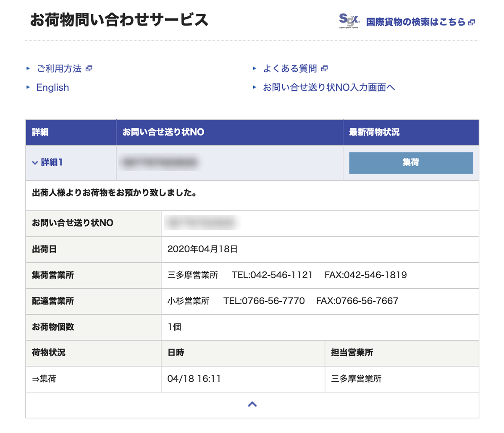Switch to the English page link

click(52, 87)
